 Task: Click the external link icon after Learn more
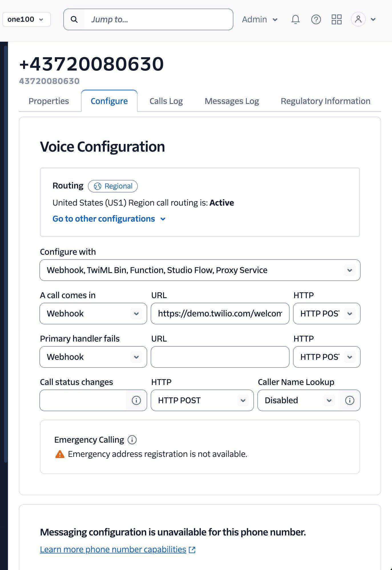(x=192, y=549)
